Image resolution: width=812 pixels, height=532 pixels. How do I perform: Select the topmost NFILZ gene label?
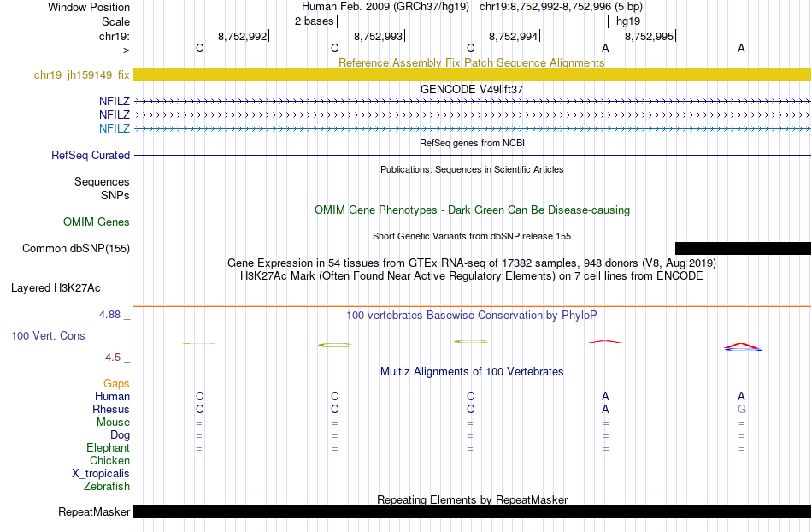point(115,102)
